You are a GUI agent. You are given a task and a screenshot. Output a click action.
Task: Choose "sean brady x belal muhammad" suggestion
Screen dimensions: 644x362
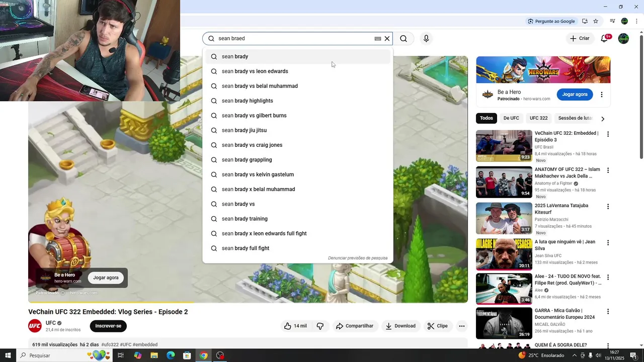click(297, 189)
